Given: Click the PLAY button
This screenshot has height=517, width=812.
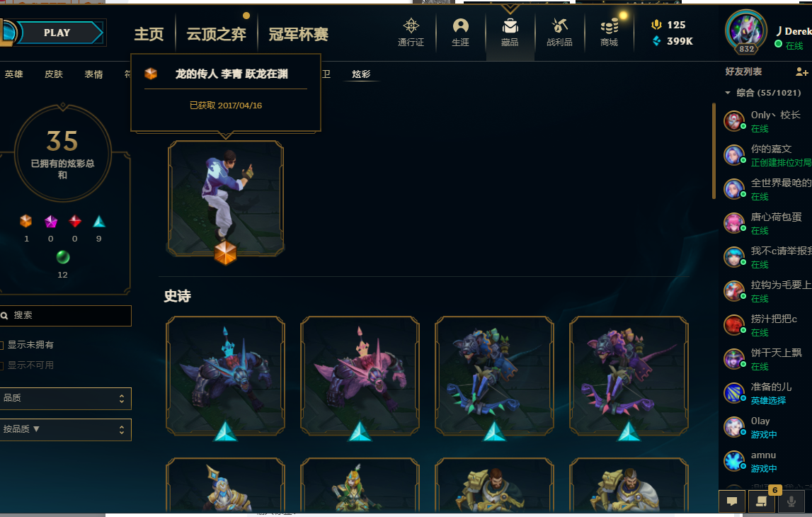Looking at the screenshot, I should coord(57,33).
